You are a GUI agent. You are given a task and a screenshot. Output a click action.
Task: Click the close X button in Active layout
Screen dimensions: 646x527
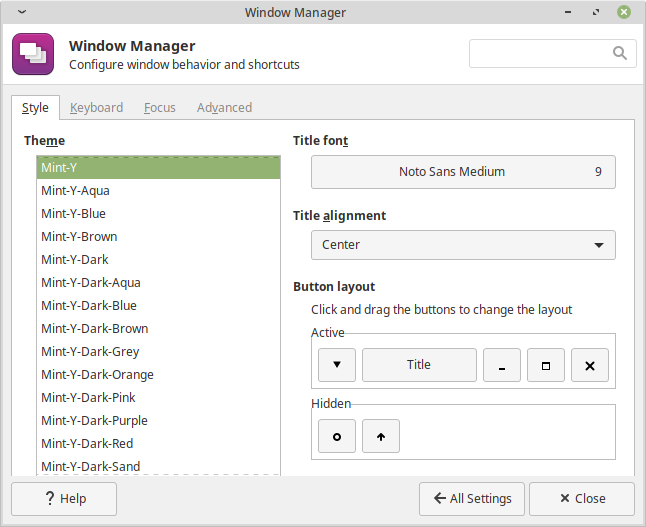click(x=590, y=365)
